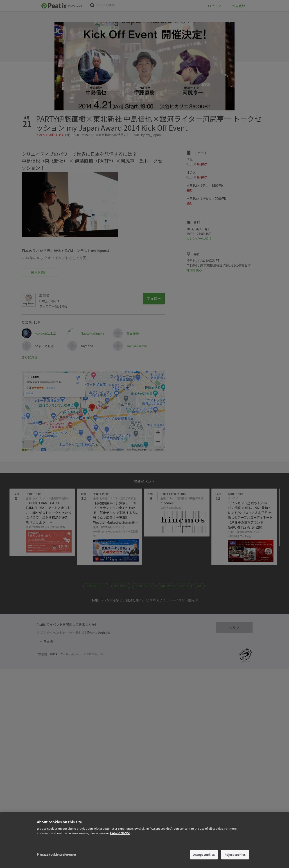
Task: Click the ヘルプ help button
Action: click(x=234, y=627)
